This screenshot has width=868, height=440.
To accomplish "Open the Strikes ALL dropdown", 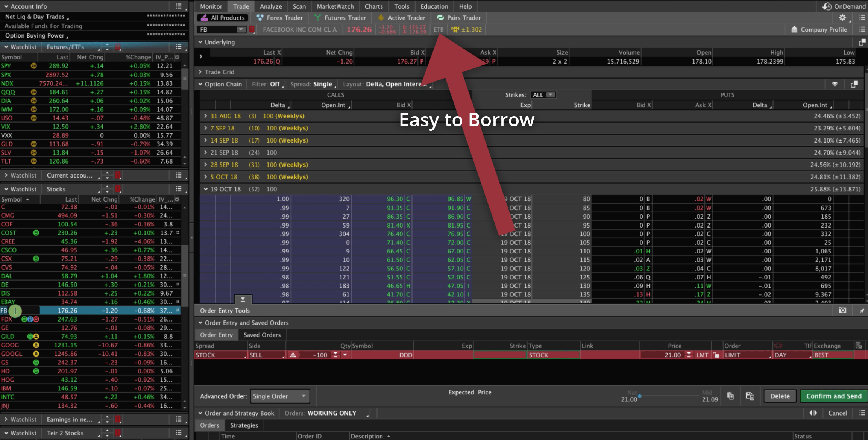I will pos(543,95).
